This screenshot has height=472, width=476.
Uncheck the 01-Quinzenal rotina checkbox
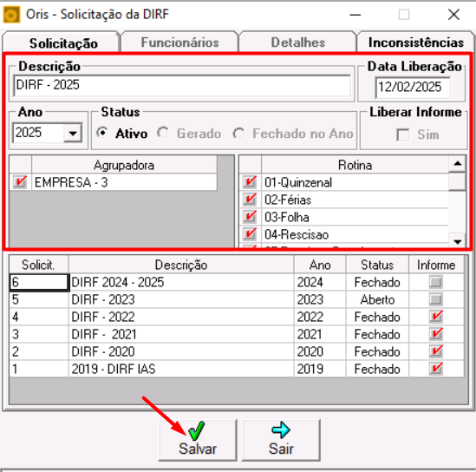250,182
